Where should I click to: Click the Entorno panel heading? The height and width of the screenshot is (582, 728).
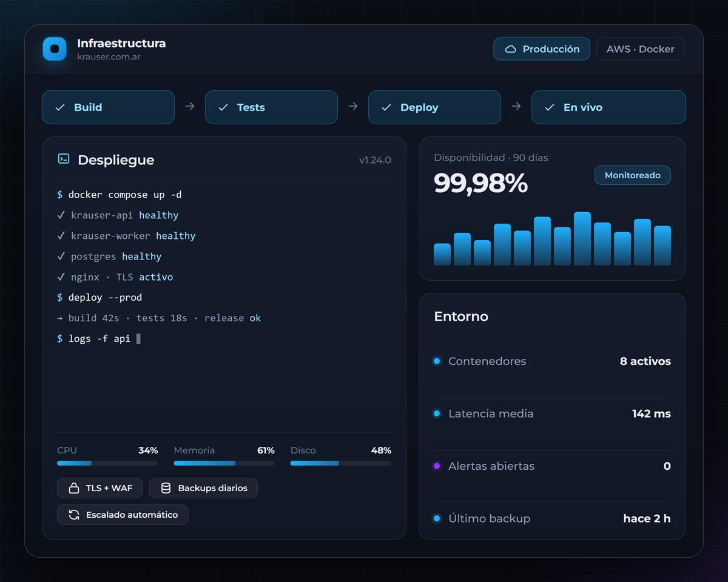[x=461, y=316]
